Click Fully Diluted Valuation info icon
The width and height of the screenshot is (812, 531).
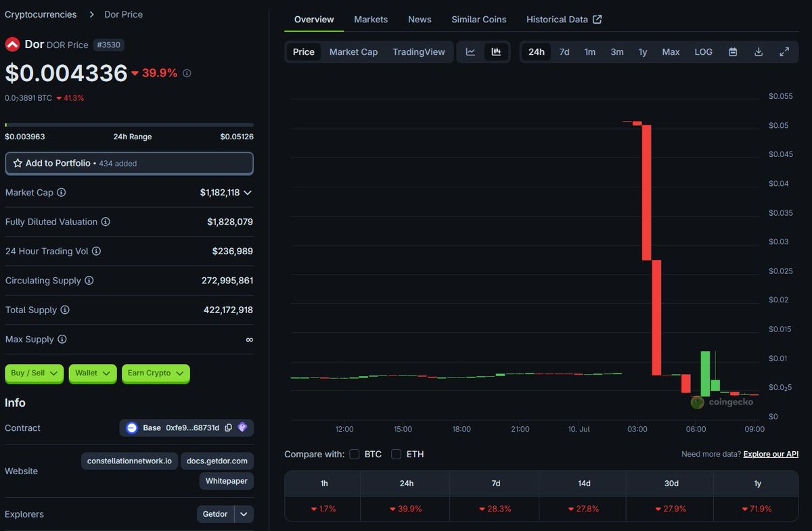coord(106,222)
